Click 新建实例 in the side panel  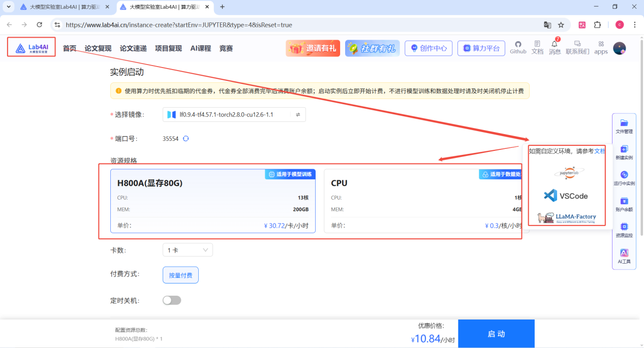(x=624, y=152)
